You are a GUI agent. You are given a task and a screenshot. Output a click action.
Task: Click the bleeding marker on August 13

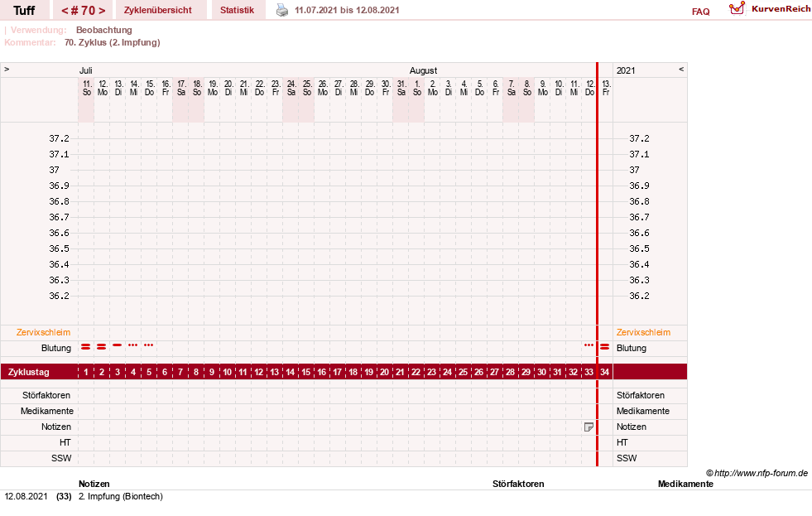pos(604,346)
